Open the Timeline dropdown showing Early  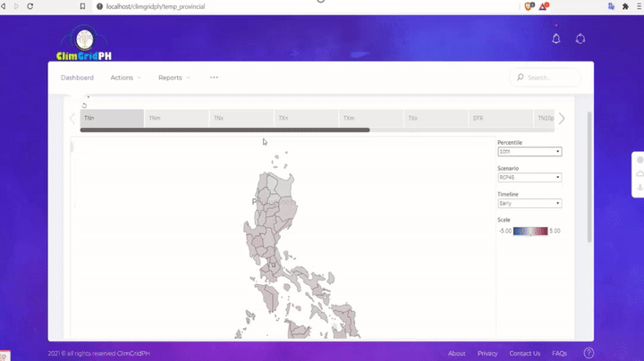(x=530, y=204)
